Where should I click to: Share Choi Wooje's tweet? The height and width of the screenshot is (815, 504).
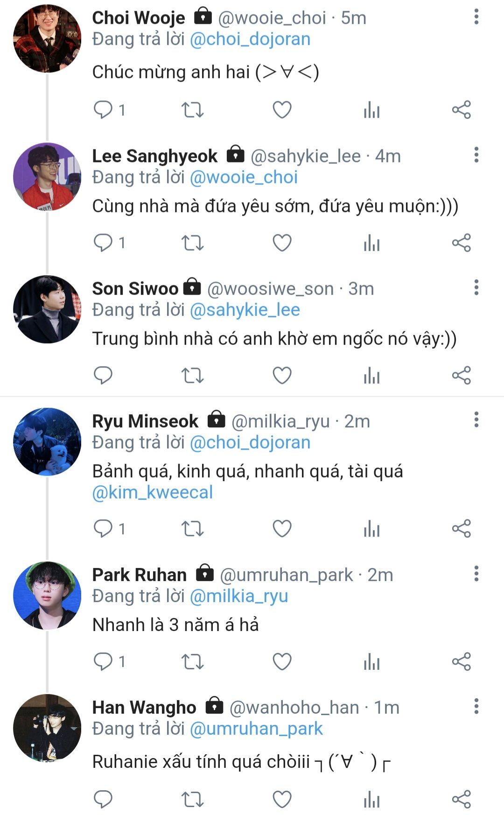click(x=461, y=110)
